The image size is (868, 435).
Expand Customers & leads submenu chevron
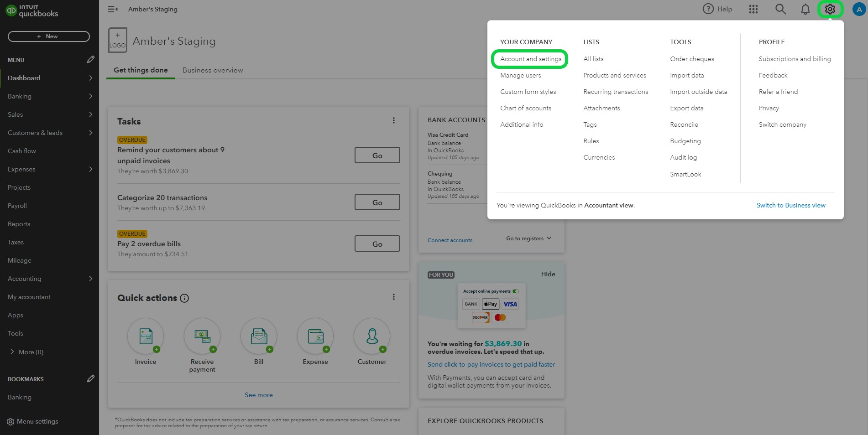pos(90,133)
